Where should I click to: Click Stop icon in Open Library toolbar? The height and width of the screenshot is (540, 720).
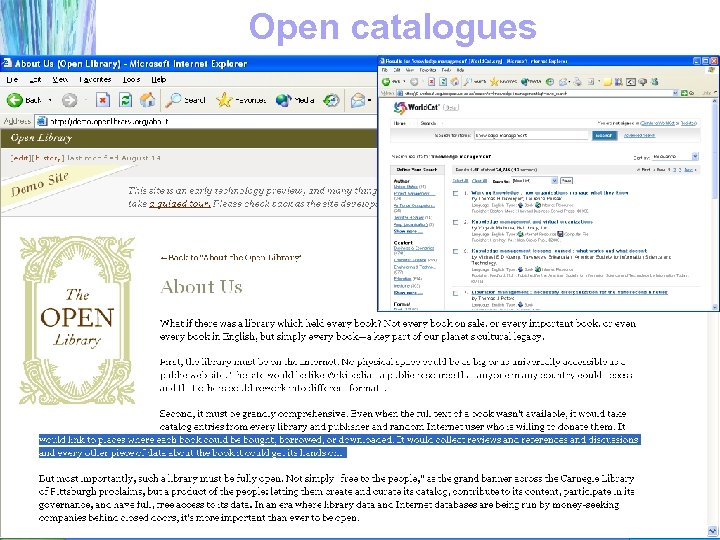[x=103, y=100]
